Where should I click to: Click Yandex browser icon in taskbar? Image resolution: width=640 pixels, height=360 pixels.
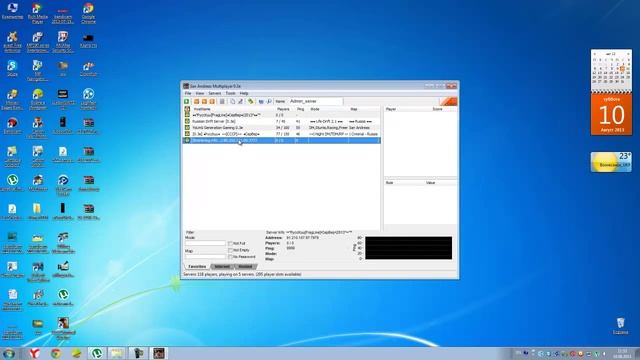34,353
